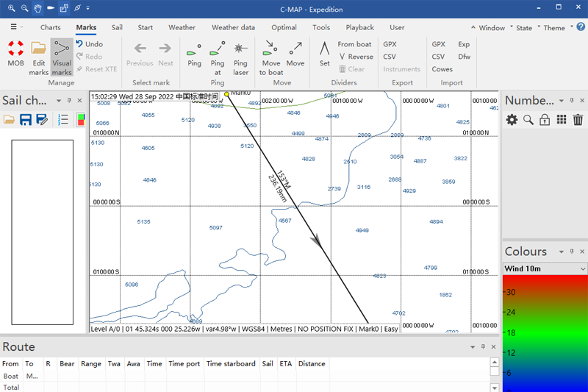
Task: Click From boat dividers option
Action: tap(354, 44)
